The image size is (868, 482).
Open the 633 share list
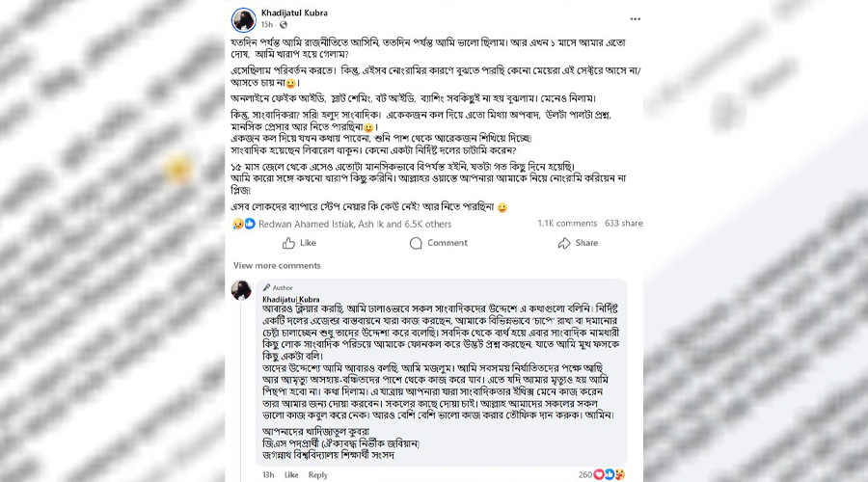[x=624, y=223]
